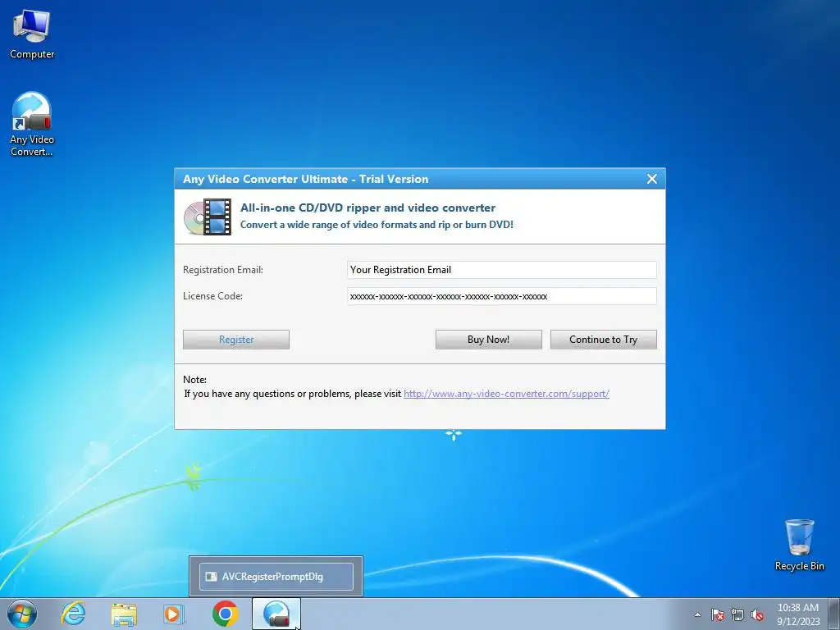Click the Show desktop strip
840x630 pixels.
point(834,614)
